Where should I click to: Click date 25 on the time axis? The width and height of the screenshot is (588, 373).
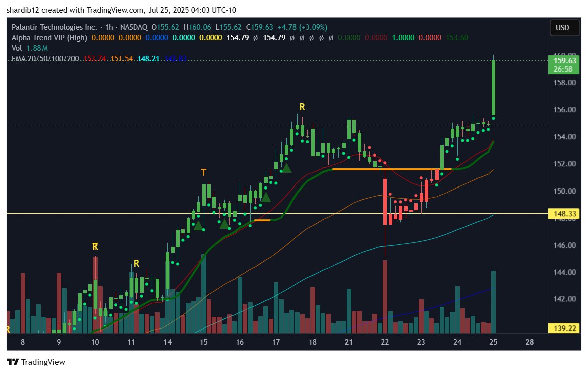pyautogui.click(x=493, y=342)
